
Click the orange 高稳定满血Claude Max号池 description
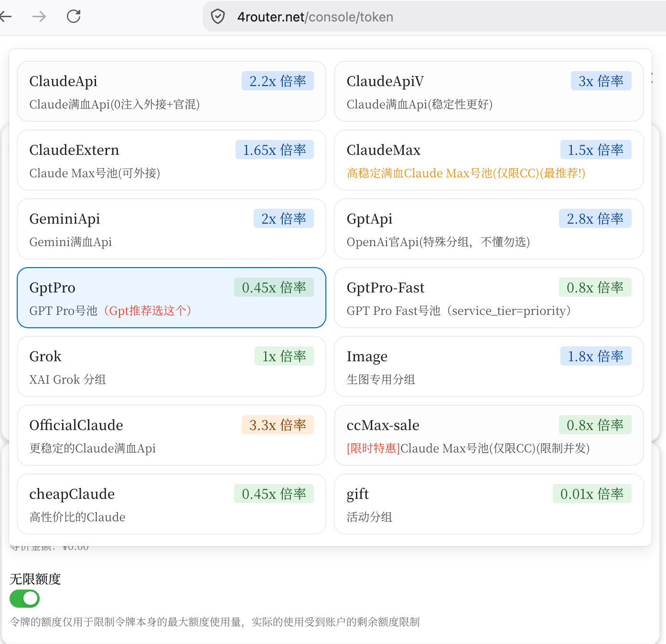[x=466, y=173]
